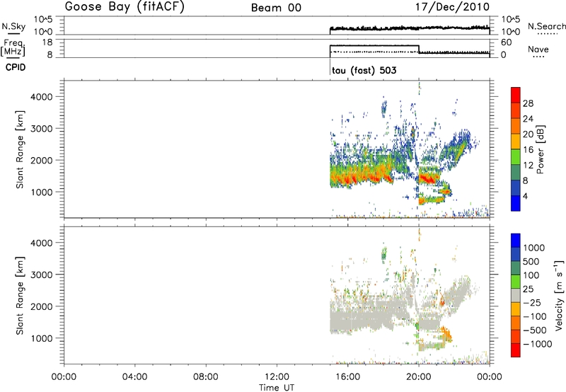
Task: Click the 'N.Search' legend label
Action: 546,26
